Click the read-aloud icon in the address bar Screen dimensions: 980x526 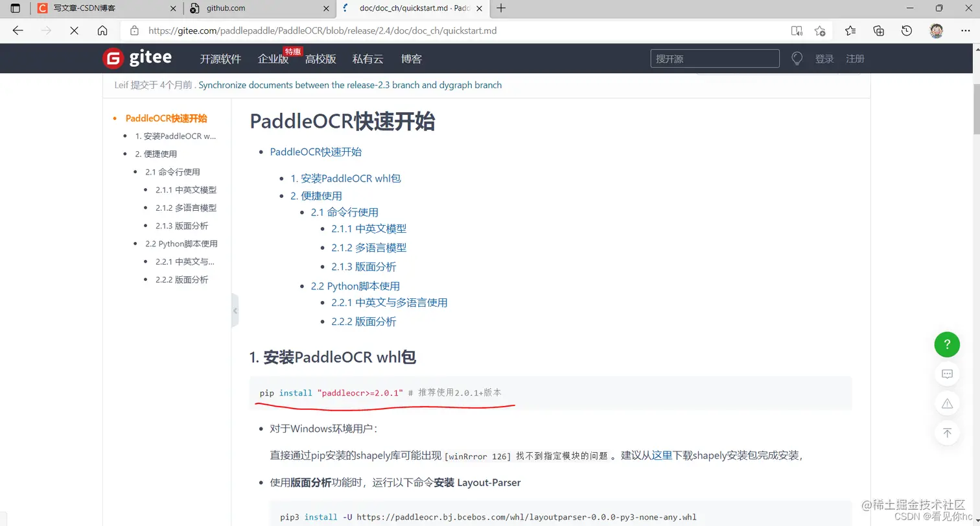click(797, 30)
